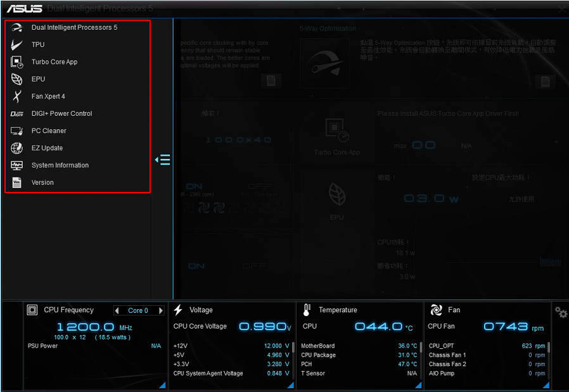Click the Fan list scrollbar
This screenshot has height=392, width=569.
click(548, 348)
